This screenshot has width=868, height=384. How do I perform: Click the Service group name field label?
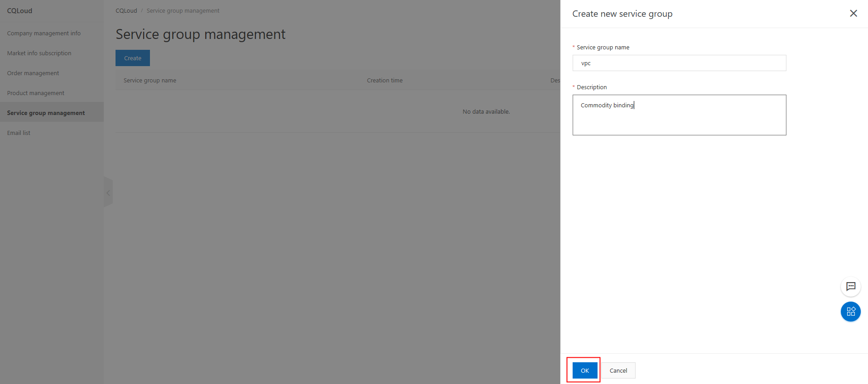click(603, 47)
